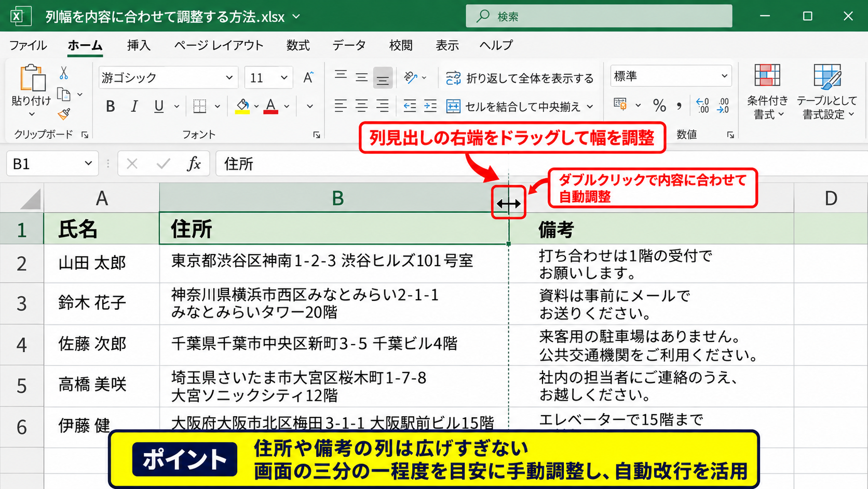Select column D header
Screen dimensions: 868x489
[831, 198]
